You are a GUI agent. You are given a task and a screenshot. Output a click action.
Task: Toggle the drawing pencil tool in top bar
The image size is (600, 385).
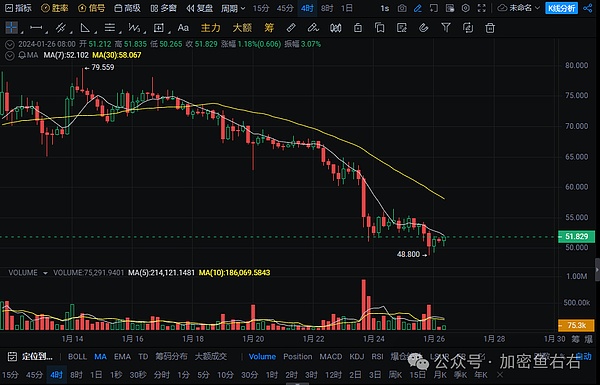coord(418,8)
